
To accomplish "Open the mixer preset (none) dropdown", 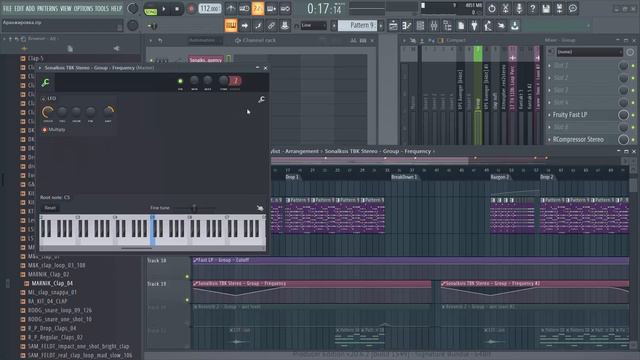I will (x=589, y=52).
